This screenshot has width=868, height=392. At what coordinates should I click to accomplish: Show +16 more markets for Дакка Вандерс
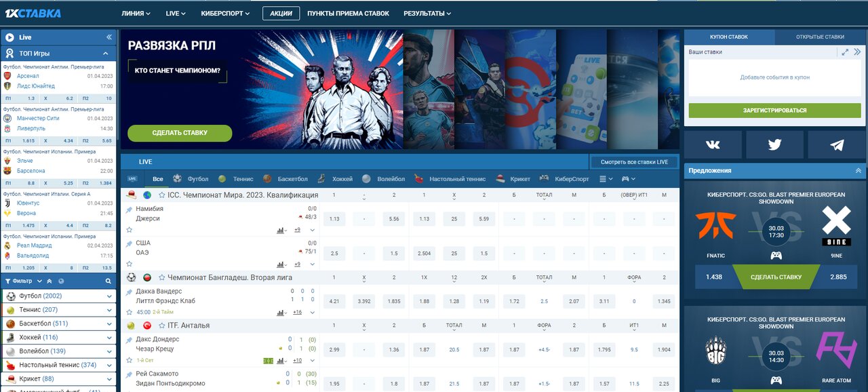pyautogui.click(x=297, y=313)
